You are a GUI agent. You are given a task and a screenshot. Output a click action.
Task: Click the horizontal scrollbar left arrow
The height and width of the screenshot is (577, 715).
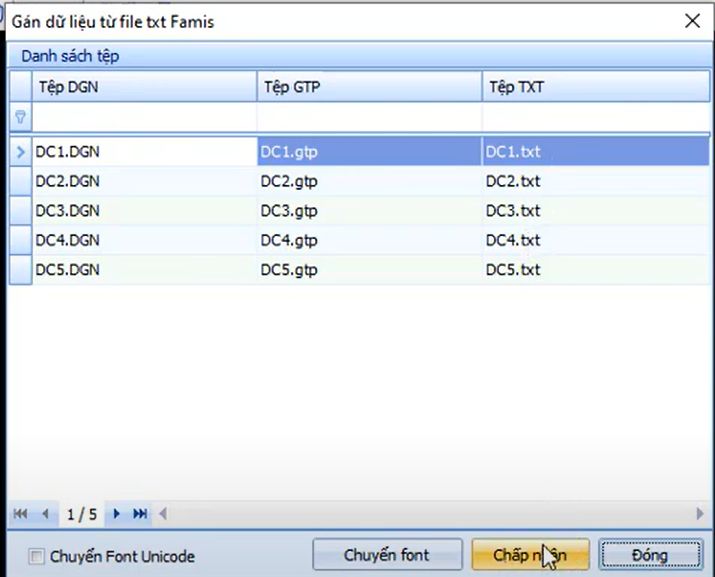tap(164, 514)
